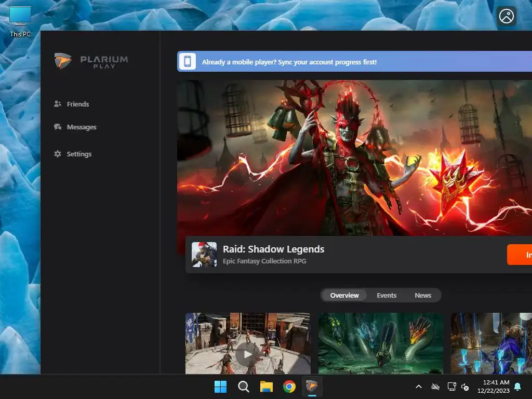Open the Messages section
This screenshot has width=532, height=399.
(75, 127)
